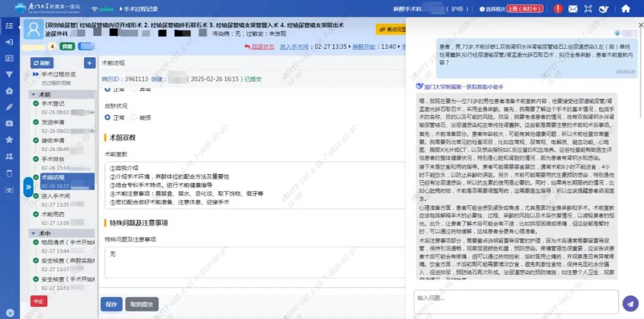Open the mail envelope icon
The width and height of the screenshot is (644, 319).
pos(573,9)
